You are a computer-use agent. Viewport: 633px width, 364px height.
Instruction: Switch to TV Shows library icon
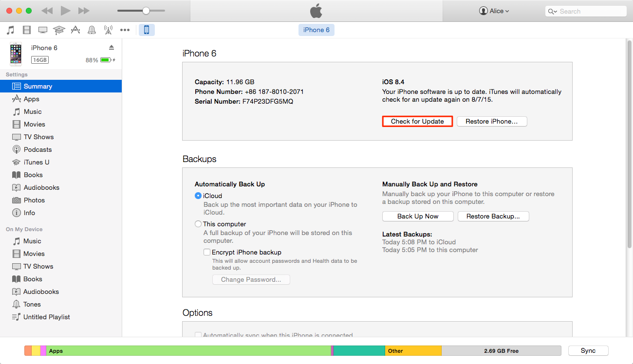pyautogui.click(x=43, y=30)
